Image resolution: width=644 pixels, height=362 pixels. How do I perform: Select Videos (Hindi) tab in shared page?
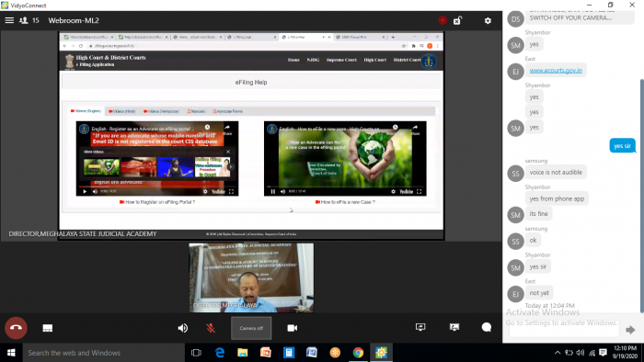122,111
